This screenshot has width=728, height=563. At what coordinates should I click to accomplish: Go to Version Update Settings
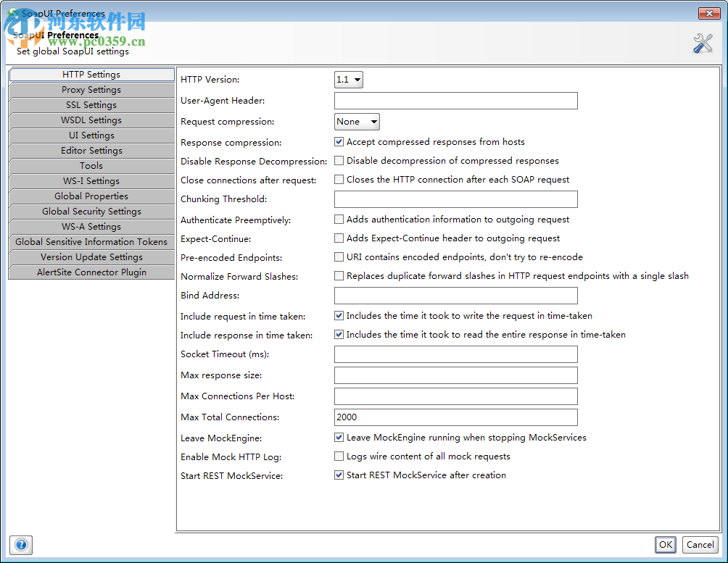coord(91,257)
